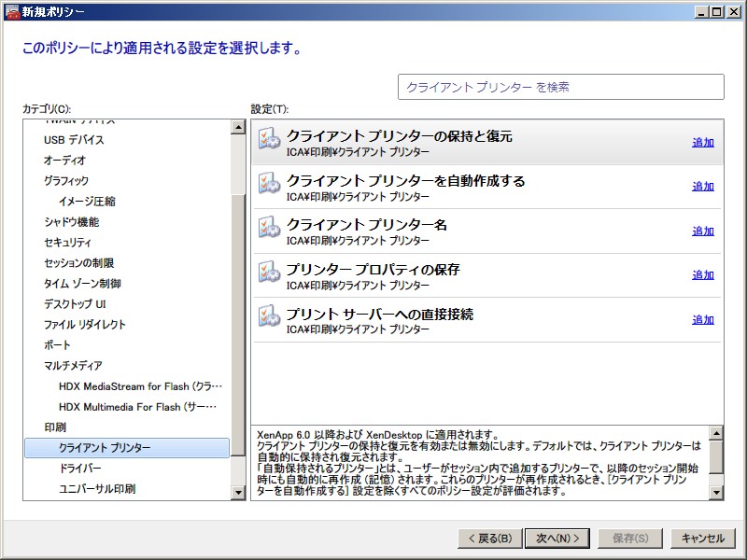The image size is (747, 560).
Task: Focus the クライアント プリンター search field
Action: click(560, 87)
